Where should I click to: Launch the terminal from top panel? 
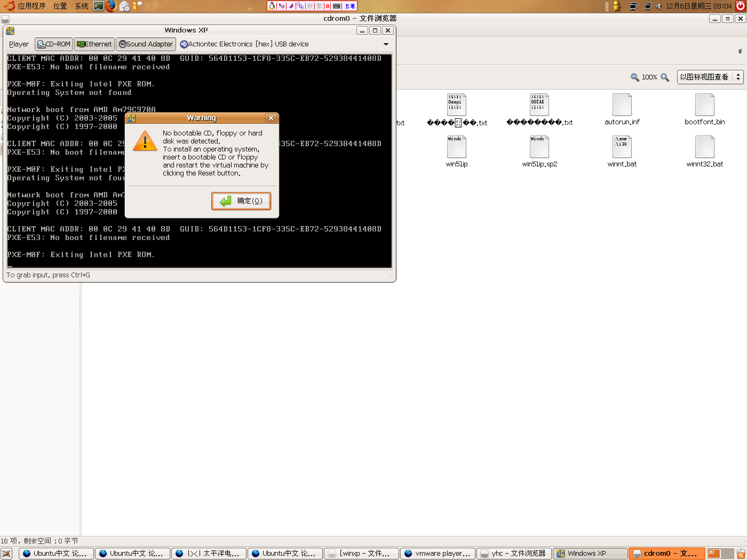pos(99,6)
